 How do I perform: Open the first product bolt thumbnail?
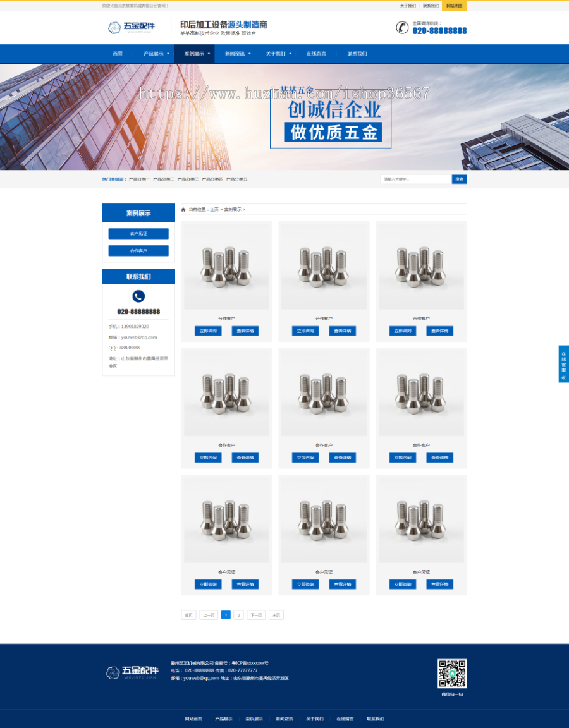tap(226, 266)
